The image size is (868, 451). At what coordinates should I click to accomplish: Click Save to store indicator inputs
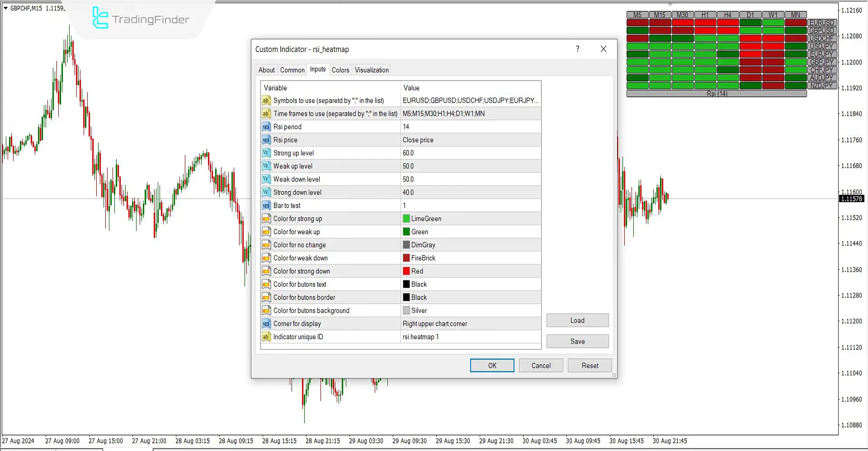tap(577, 342)
